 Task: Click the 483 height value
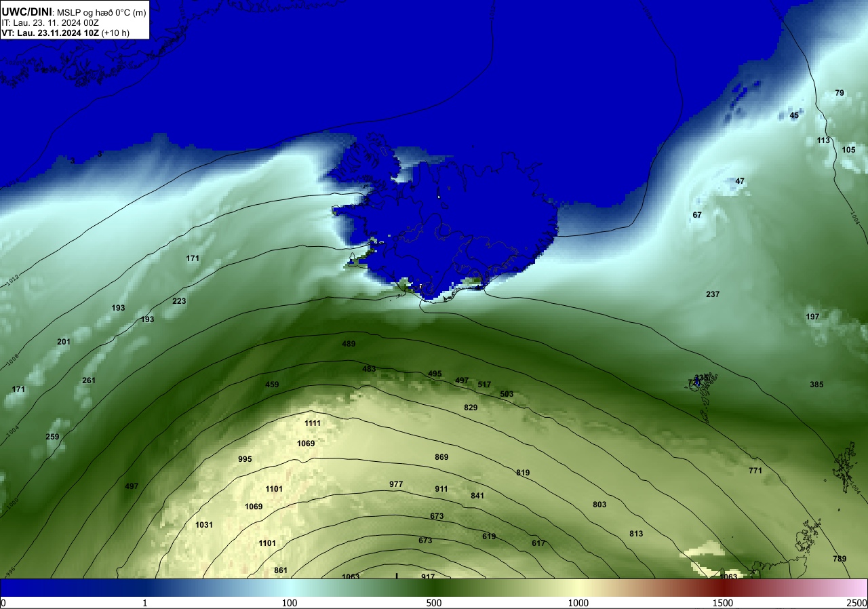pyautogui.click(x=369, y=369)
